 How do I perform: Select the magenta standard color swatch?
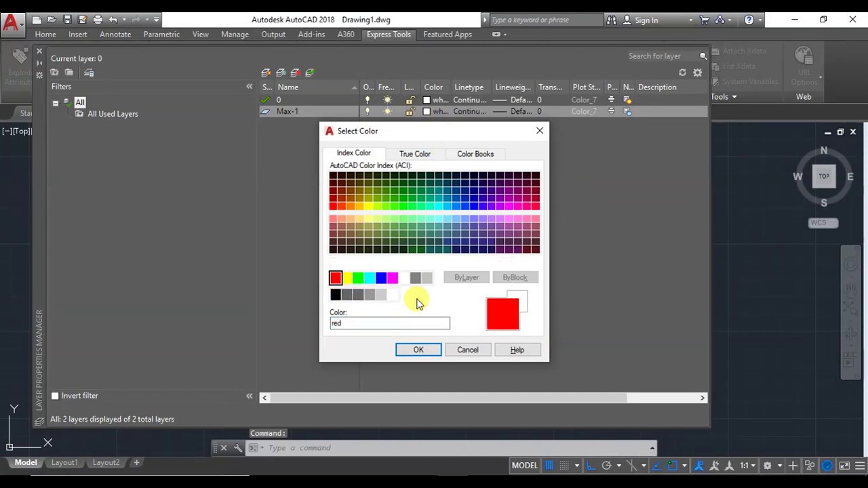[x=393, y=278]
